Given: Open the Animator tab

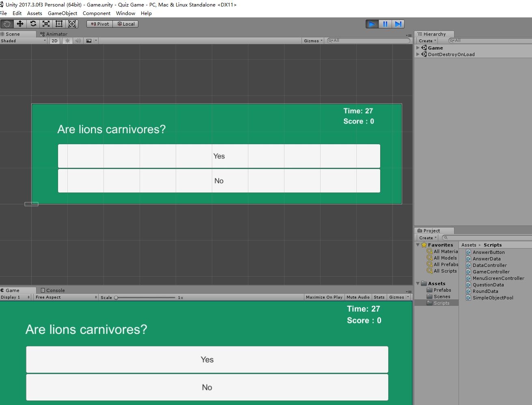Looking at the screenshot, I should (x=54, y=34).
